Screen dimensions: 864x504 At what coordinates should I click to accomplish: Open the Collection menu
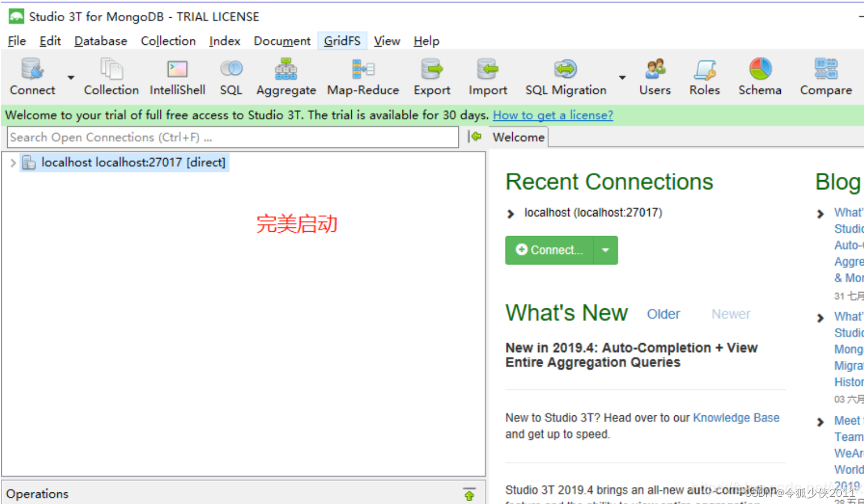click(168, 41)
